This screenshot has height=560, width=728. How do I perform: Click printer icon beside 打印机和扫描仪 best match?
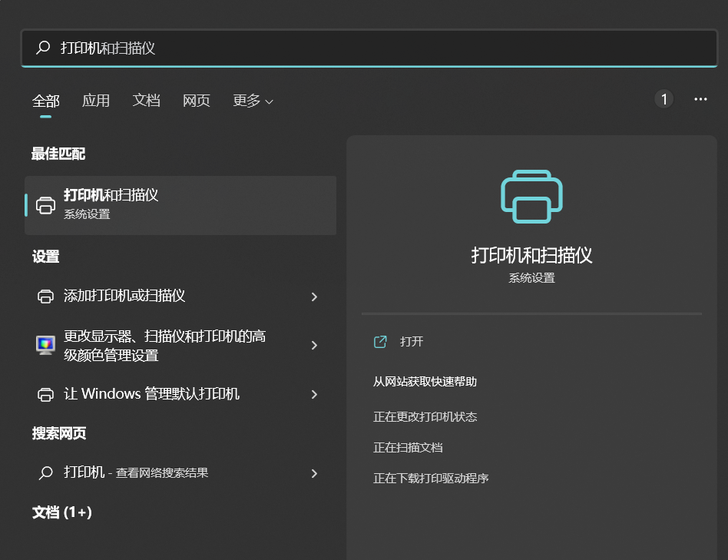[46, 205]
